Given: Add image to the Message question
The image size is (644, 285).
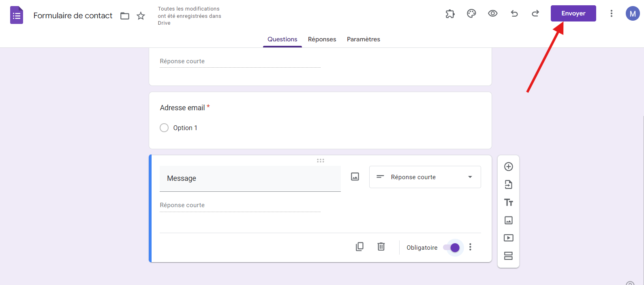Looking at the screenshot, I should click(355, 176).
